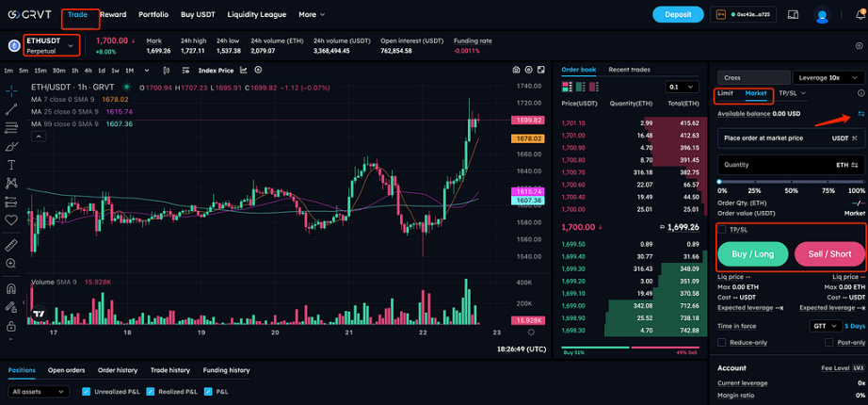
Task: Open the user profile avatar
Action: click(822, 15)
